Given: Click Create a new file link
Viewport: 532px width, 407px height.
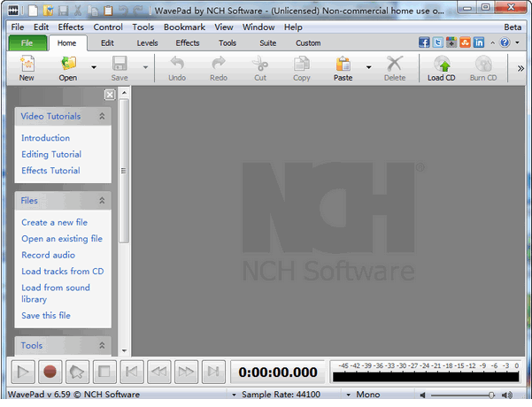Looking at the screenshot, I should click(54, 222).
